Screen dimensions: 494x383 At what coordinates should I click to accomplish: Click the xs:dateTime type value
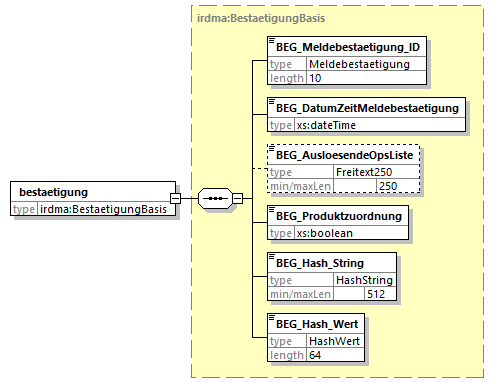326,125
